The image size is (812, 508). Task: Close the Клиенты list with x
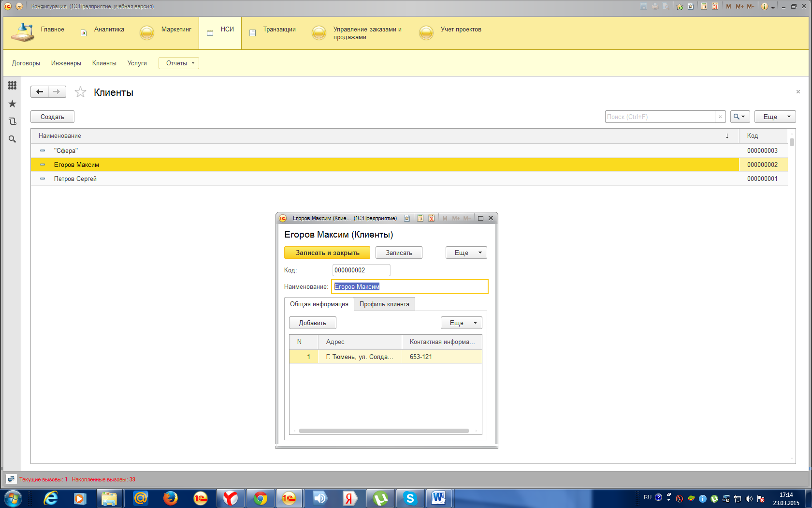(798, 92)
